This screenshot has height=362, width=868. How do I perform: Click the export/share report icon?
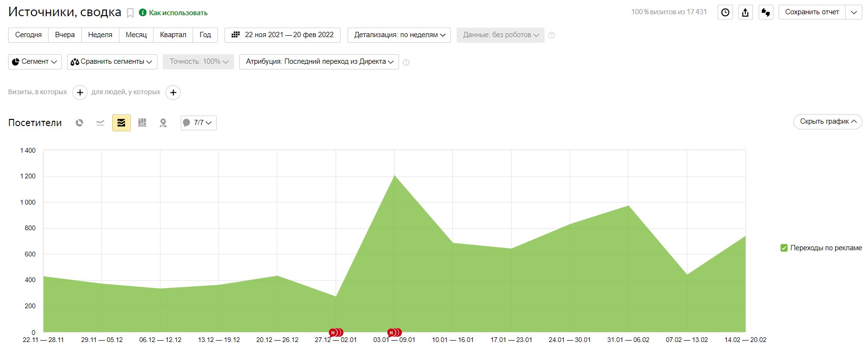745,12
